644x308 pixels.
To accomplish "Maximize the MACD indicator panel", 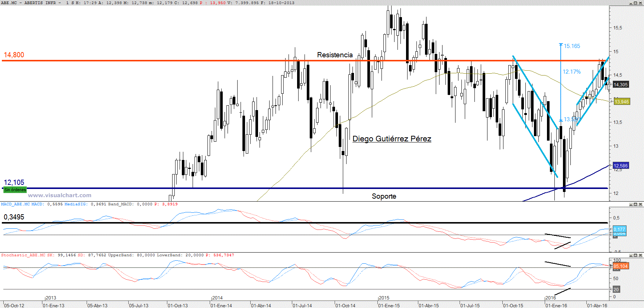I will coord(635,204).
